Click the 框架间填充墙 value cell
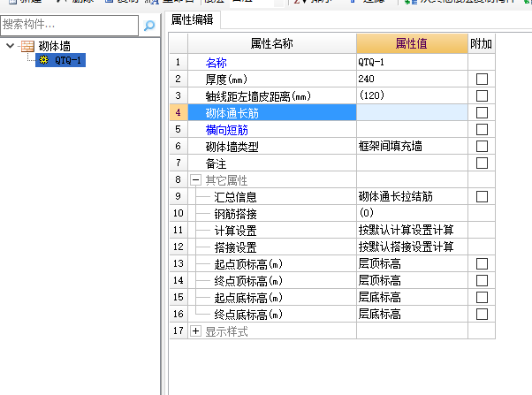 pyautogui.click(x=412, y=146)
